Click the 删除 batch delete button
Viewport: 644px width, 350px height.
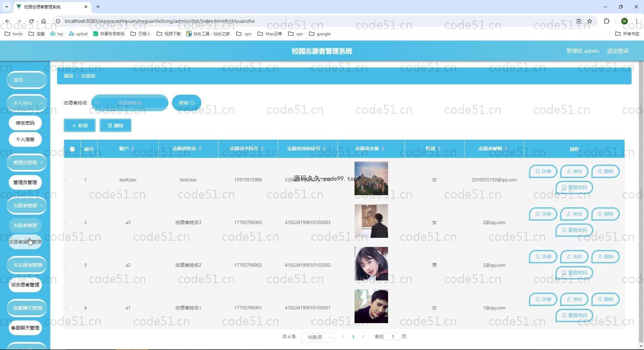tap(115, 125)
